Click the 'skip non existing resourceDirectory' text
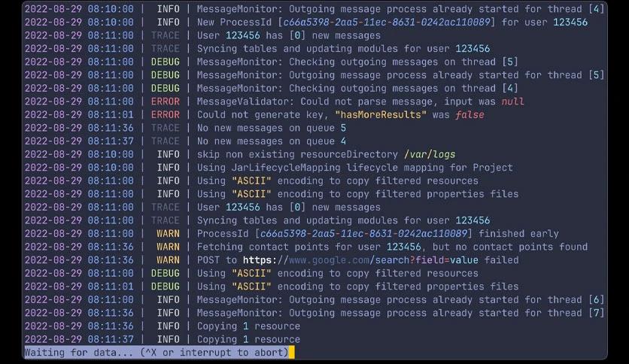 point(297,154)
